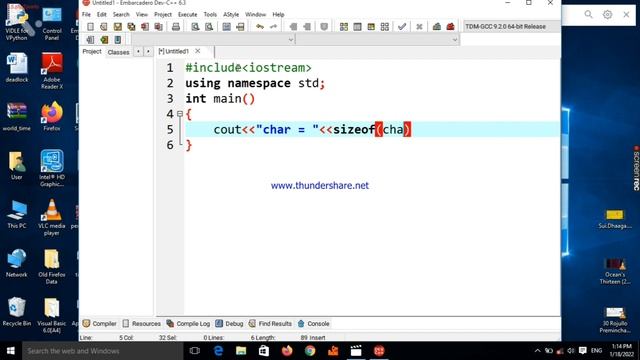
Task: Open the Resources bottom tab
Action: click(142, 324)
